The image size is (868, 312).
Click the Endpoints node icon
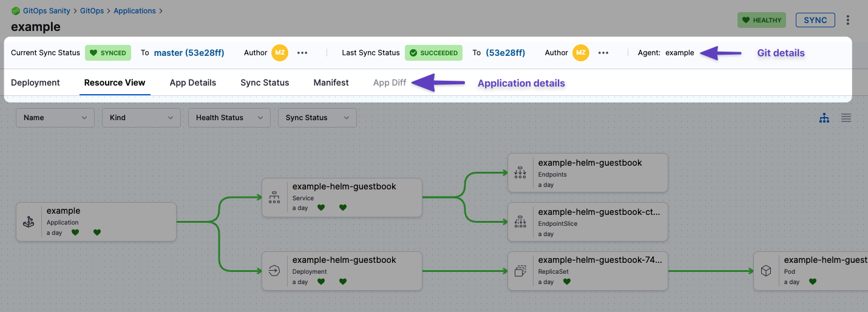tap(520, 173)
